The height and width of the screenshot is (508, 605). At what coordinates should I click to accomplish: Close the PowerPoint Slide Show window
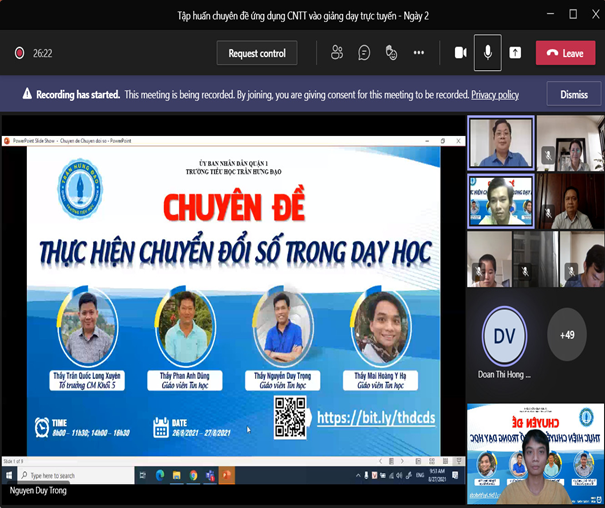coord(458,141)
